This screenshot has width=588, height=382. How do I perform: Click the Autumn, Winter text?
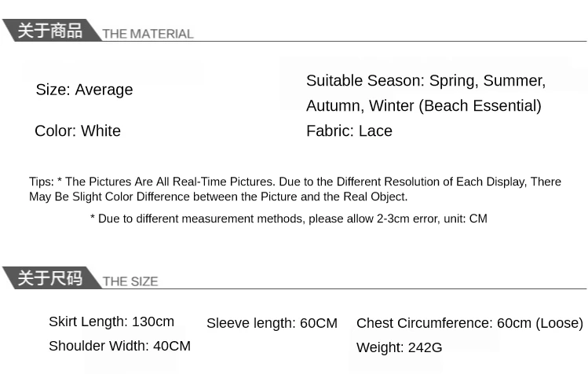(x=360, y=105)
